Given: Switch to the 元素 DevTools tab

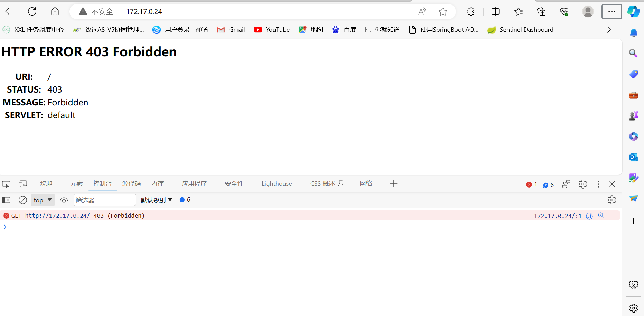Looking at the screenshot, I should [76, 184].
